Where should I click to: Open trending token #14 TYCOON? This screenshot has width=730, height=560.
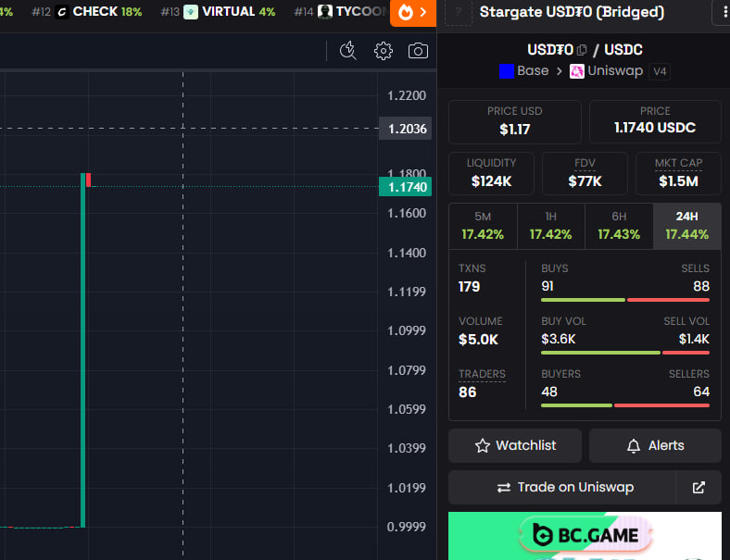coord(341,12)
